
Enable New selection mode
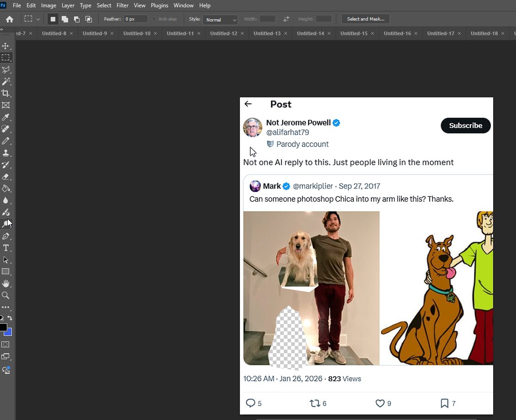(x=53, y=19)
